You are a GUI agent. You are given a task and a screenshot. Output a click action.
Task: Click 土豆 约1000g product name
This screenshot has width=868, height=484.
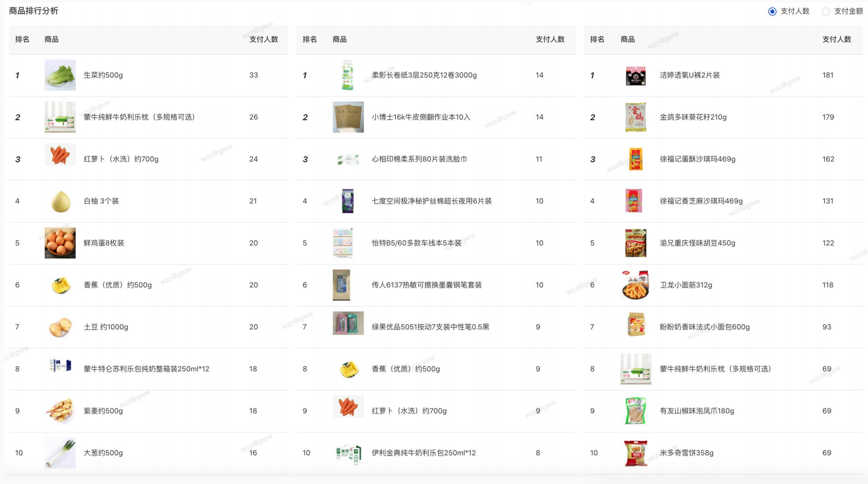106,327
